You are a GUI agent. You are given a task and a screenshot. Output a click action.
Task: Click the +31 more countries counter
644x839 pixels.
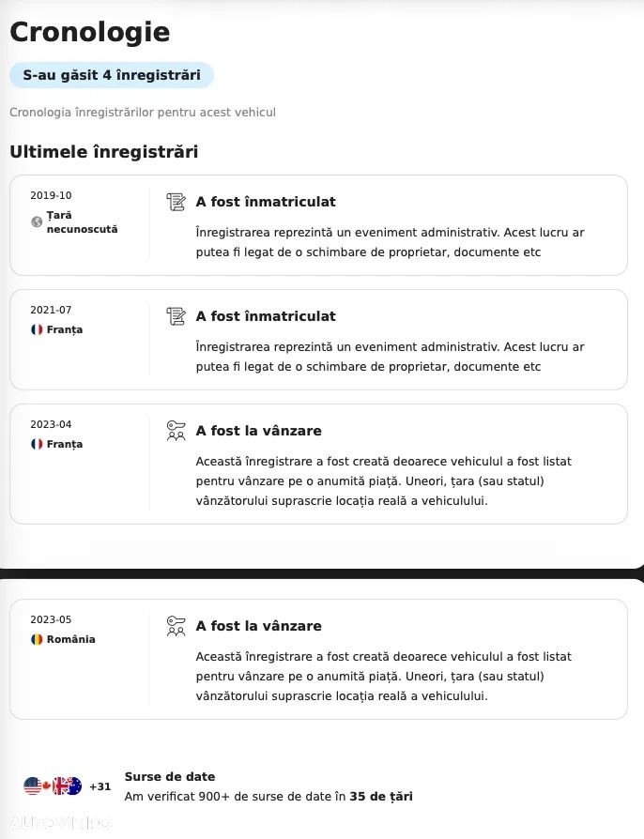100,786
